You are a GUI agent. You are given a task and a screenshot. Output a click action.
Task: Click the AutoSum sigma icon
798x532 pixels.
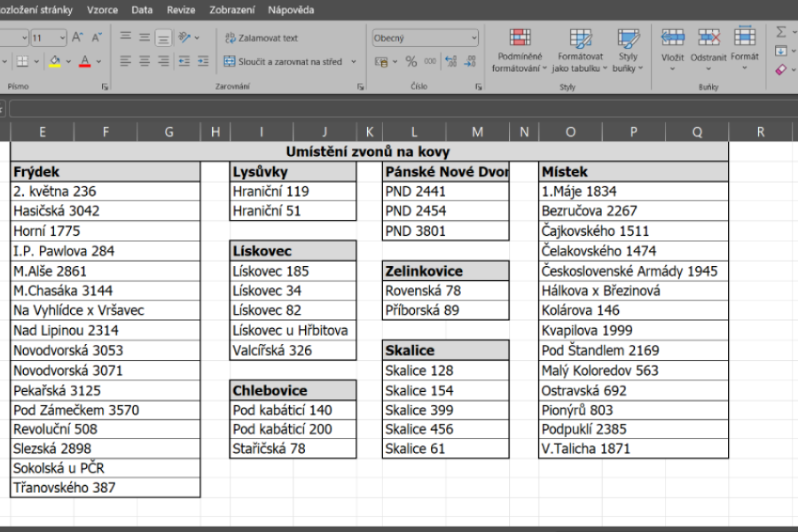(x=781, y=31)
